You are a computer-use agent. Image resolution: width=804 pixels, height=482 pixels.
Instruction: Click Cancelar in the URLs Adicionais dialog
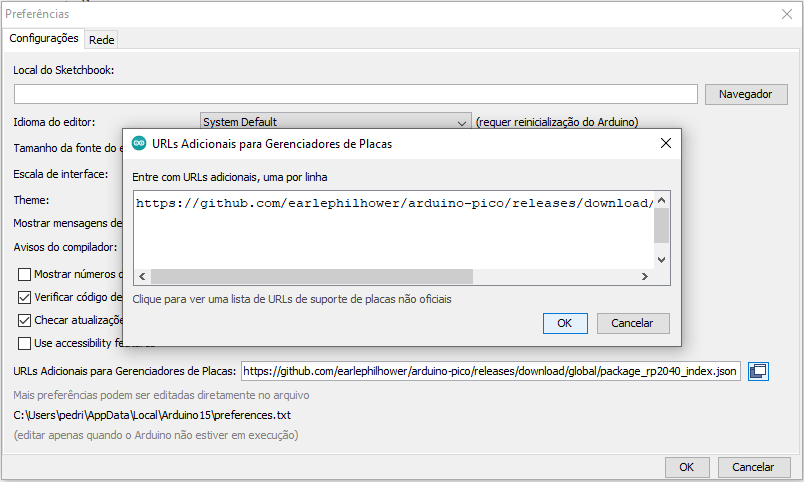[x=633, y=324]
